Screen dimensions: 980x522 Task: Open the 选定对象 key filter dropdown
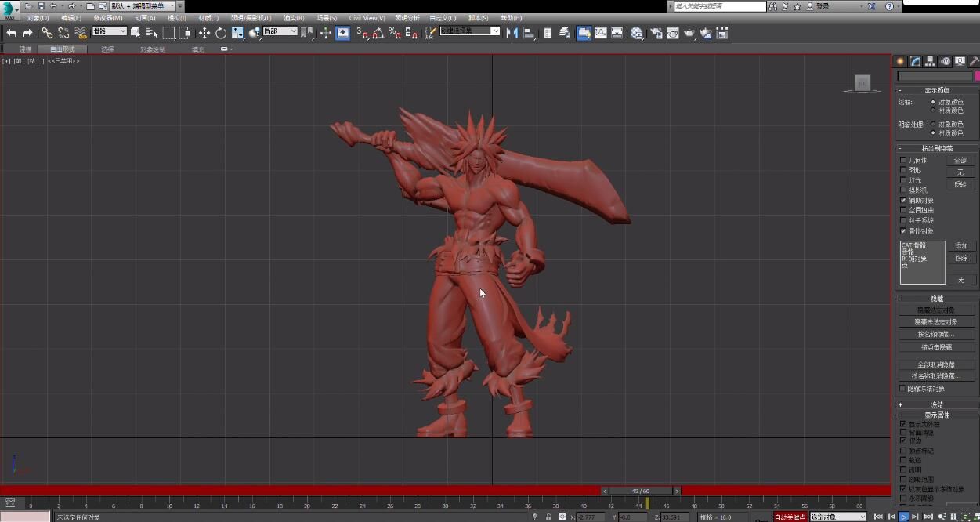tap(837, 517)
